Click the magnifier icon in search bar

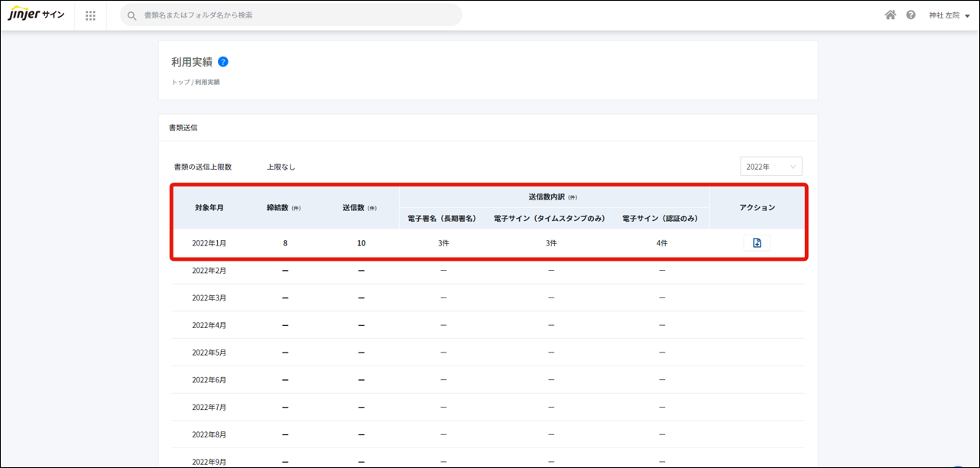pyautogui.click(x=132, y=15)
